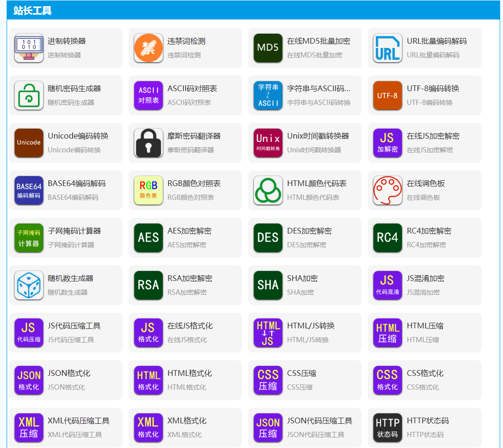This screenshot has height=448, width=503.
Task: Click the JSON格式化 title text
Action: [x=69, y=373]
